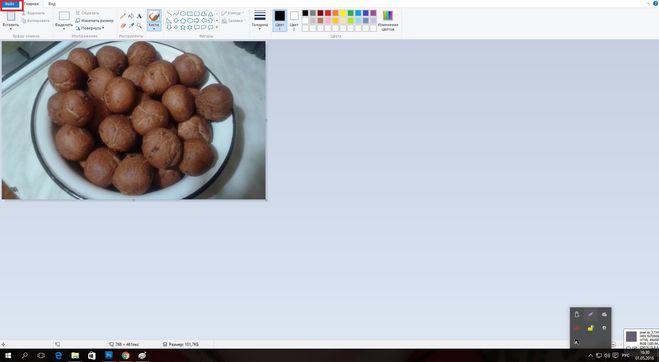The image size is (659, 362).
Task: Choose the Five-point star shape
Action: 183,27
